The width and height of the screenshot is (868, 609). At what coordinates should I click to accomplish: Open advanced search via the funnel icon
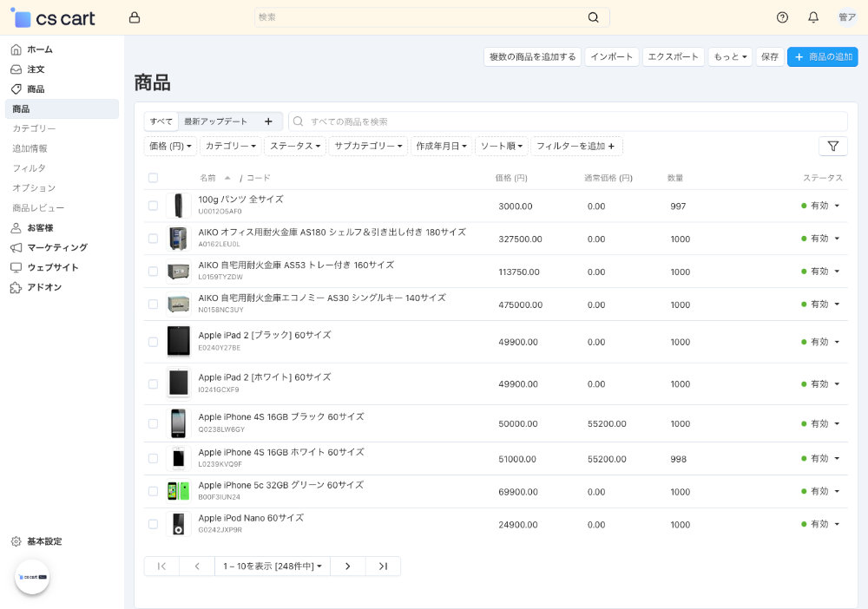coord(833,146)
